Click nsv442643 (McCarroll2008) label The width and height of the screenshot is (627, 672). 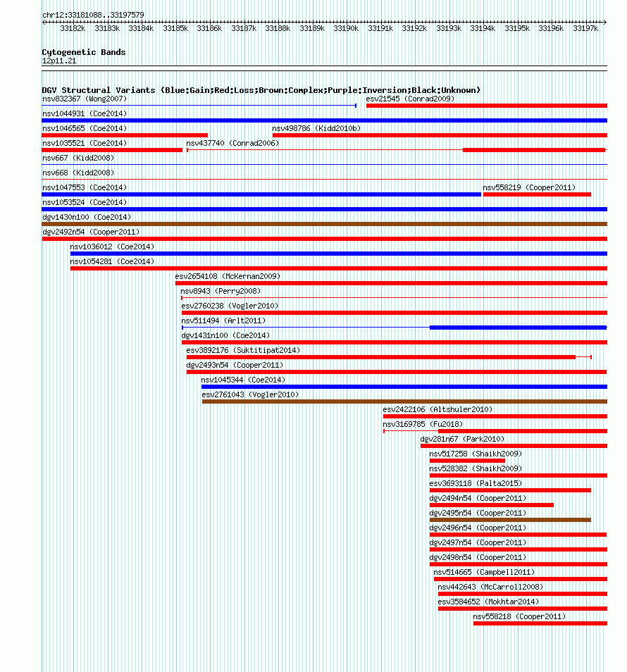[x=490, y=587]
